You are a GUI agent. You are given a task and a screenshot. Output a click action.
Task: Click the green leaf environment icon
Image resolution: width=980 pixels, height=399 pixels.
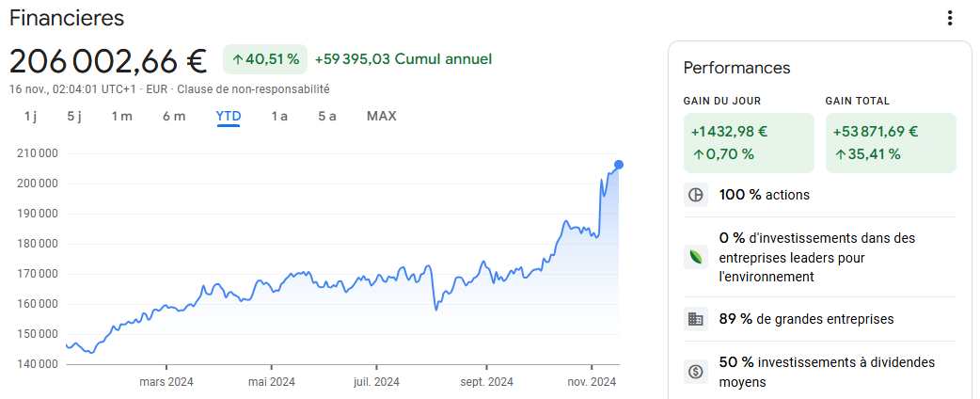(x=696, y=257)
